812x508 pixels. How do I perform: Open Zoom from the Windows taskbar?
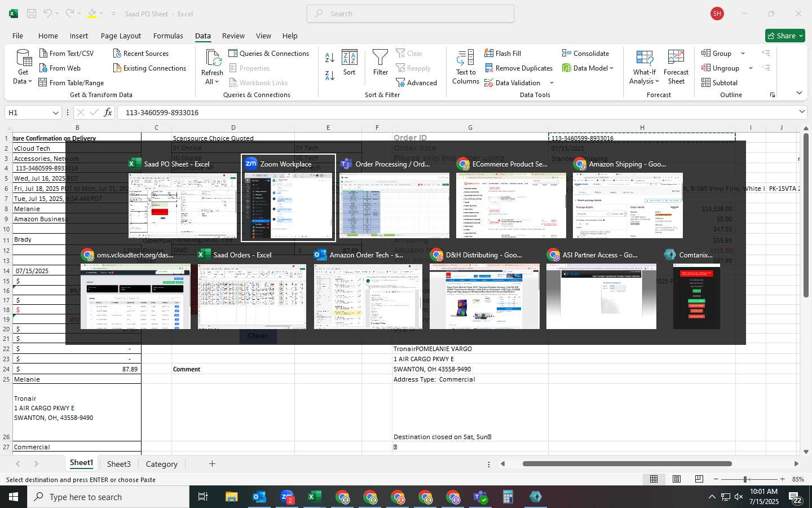(287, 497)
